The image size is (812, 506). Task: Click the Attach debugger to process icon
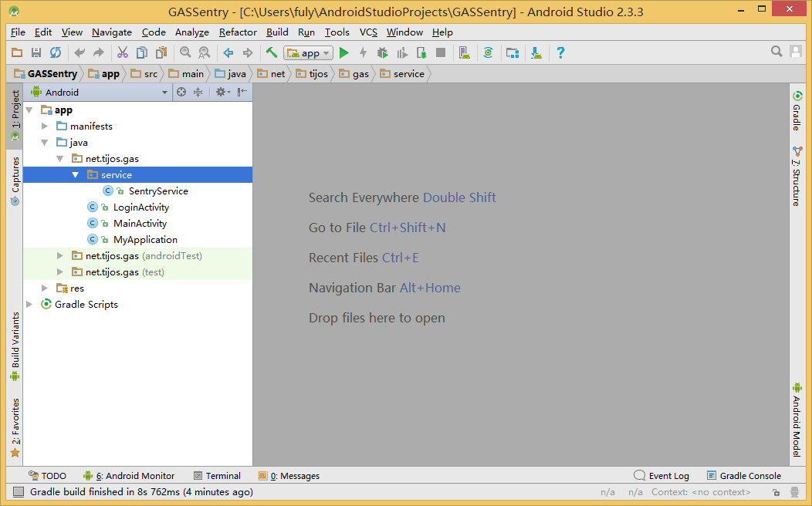click(x=421, y=52)
